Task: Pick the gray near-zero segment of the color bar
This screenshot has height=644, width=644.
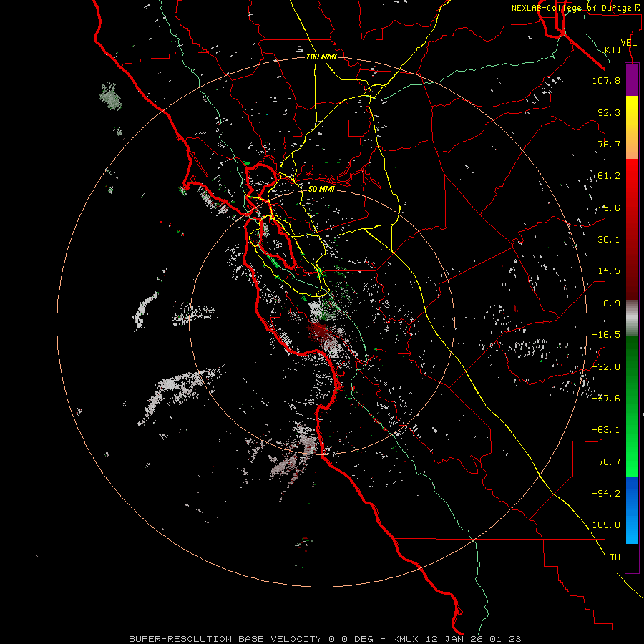Action: 632,316
